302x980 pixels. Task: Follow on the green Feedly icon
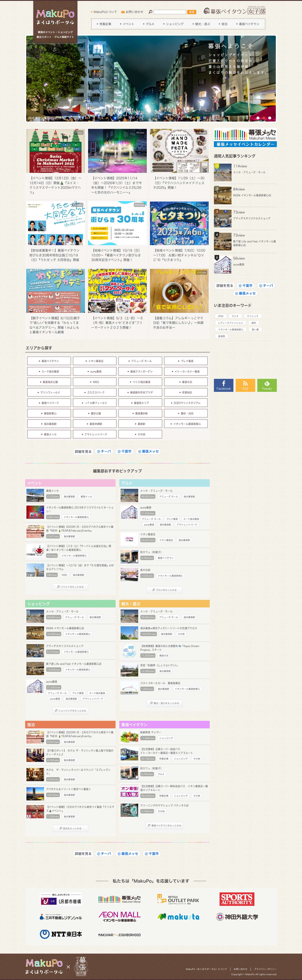(x=267, y=385)
